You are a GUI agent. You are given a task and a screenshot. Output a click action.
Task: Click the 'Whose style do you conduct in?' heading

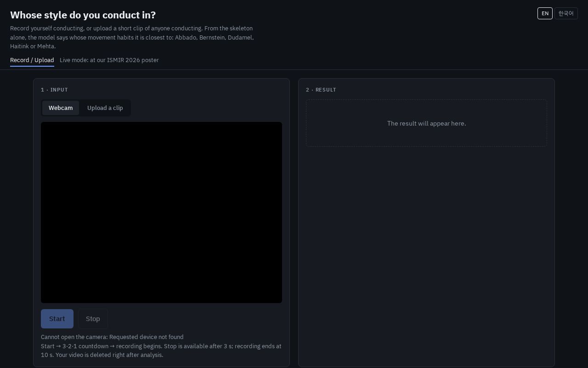click(x=83, y=15)
